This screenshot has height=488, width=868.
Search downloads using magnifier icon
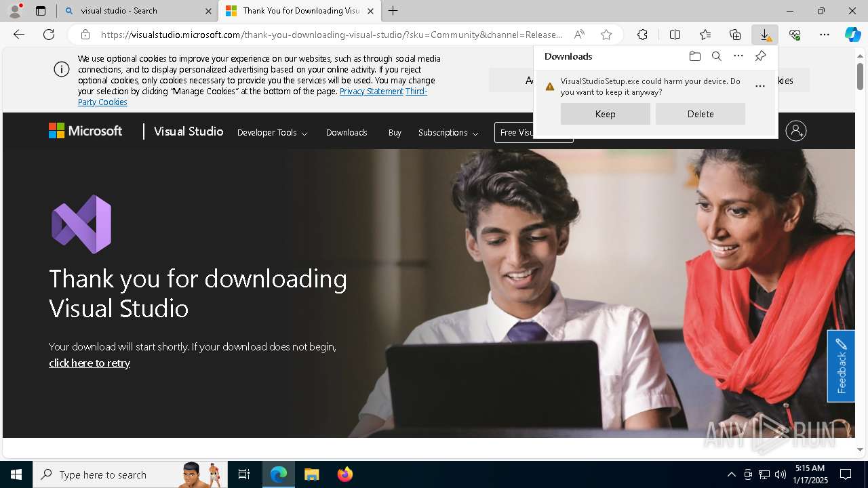click(716, 56)
